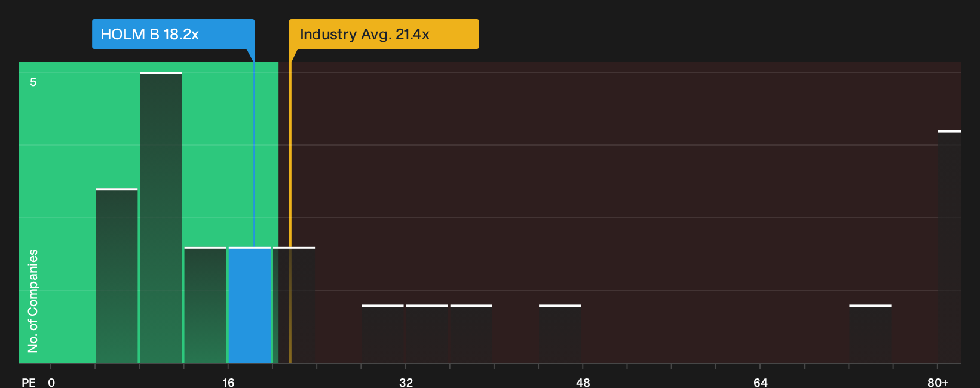The height and width of the screenshot is (388, 980).
Task: Click the axis label 32
Action: [x=406, y=382]
